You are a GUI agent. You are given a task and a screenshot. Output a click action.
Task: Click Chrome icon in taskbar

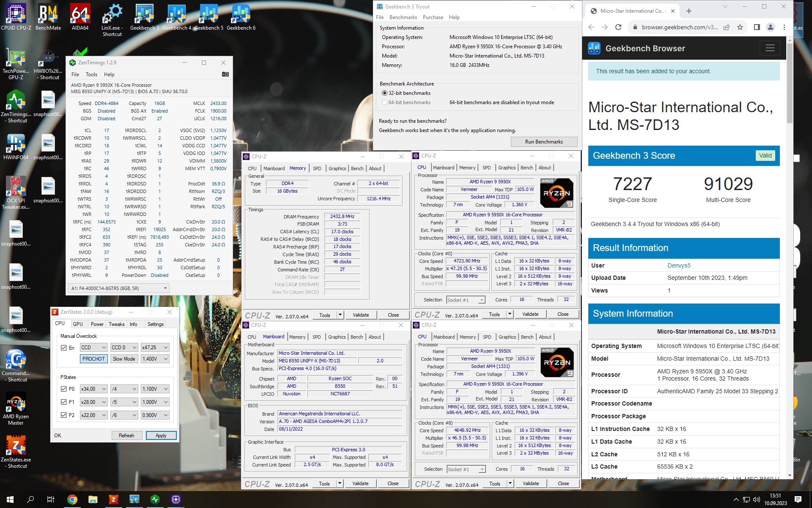72,500
